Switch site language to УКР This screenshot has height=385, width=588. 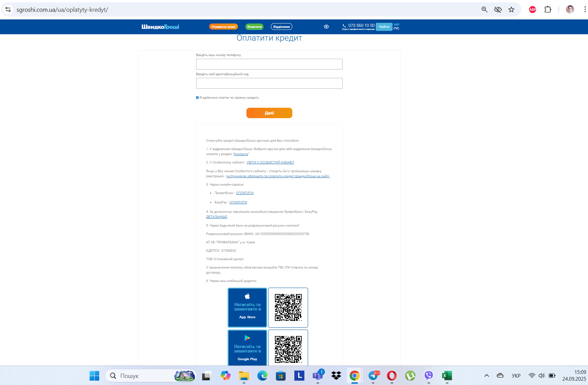[x=397, y=25]
